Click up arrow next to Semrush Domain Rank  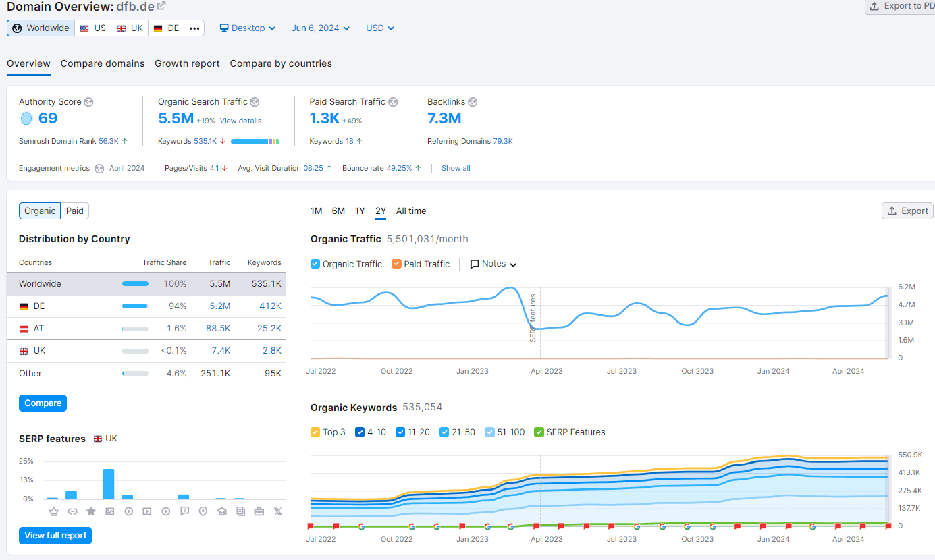point(125,142)
